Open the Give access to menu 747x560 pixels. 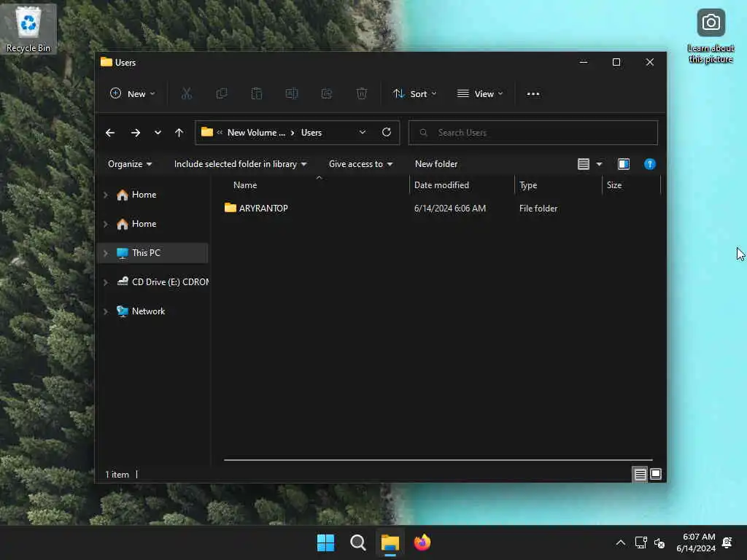360,164
